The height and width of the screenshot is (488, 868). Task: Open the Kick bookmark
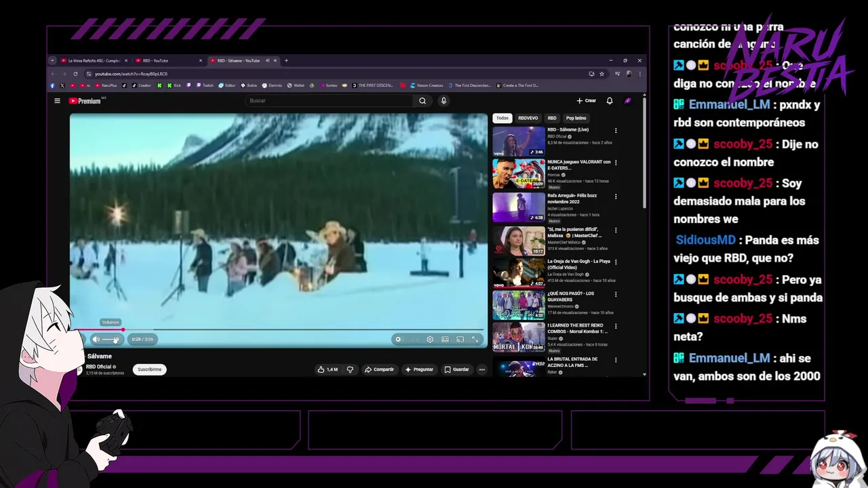(x=174, y=85)
